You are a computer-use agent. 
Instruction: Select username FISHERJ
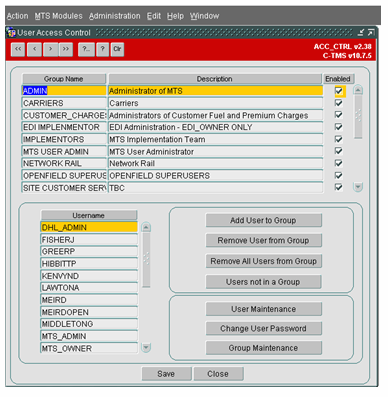pyautogui.click(x=89, y=239)
